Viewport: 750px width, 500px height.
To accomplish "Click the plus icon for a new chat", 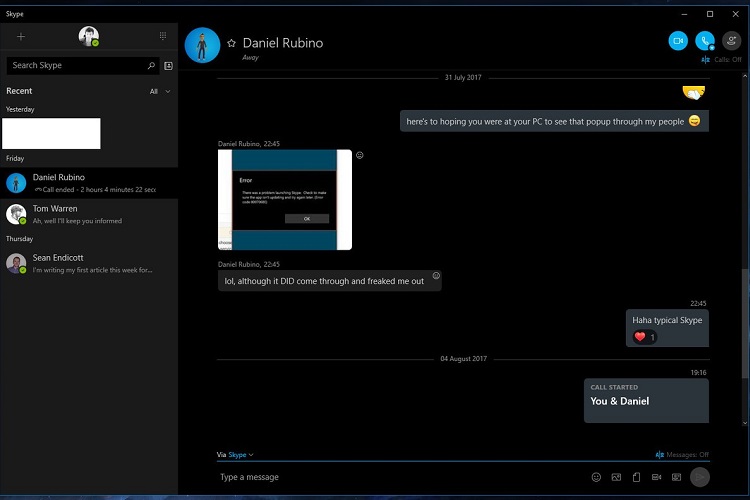I will [21, 36].
